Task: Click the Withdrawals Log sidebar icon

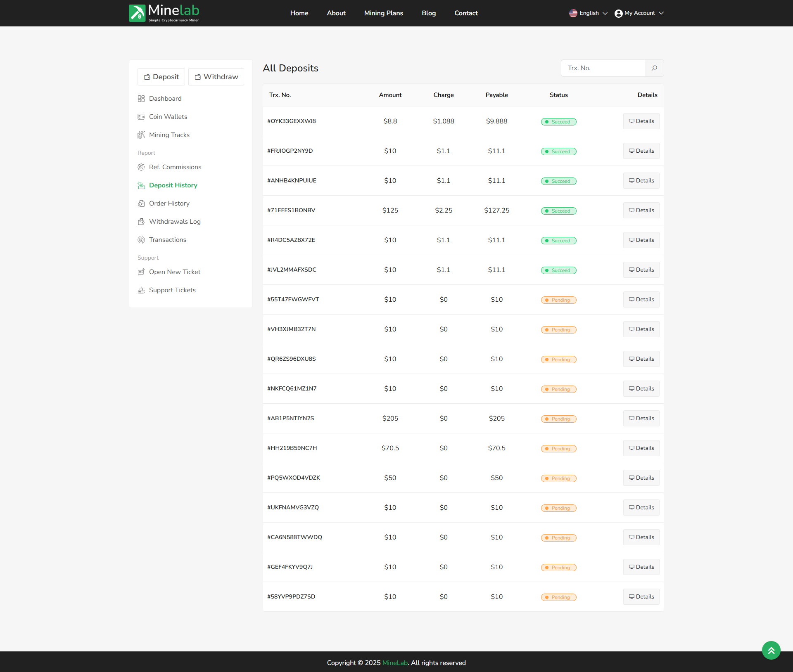Action: coord(141,222)
